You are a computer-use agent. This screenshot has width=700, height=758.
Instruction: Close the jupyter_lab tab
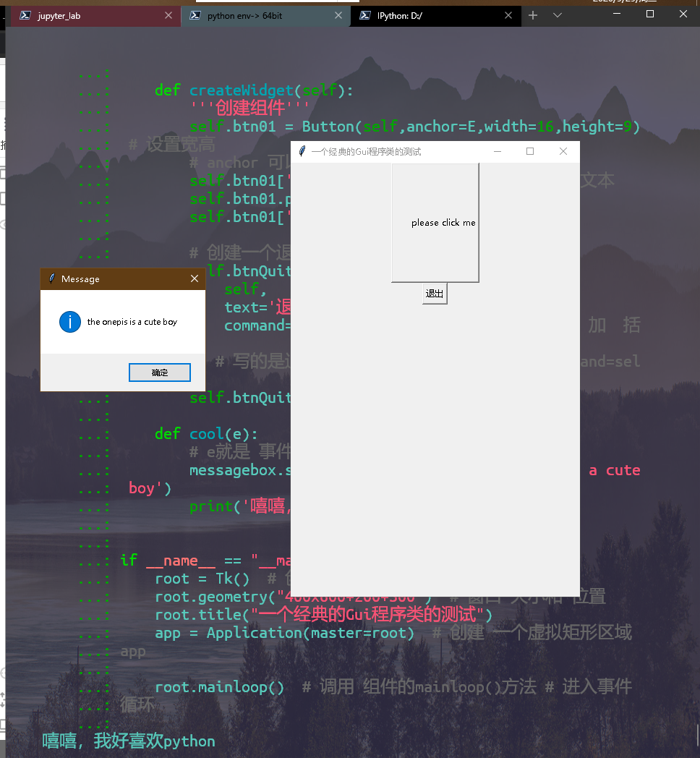(168, 15)
